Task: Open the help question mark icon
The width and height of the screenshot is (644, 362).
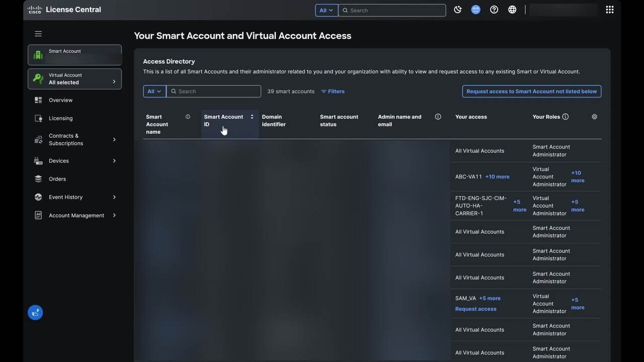Action: [494, 10]
